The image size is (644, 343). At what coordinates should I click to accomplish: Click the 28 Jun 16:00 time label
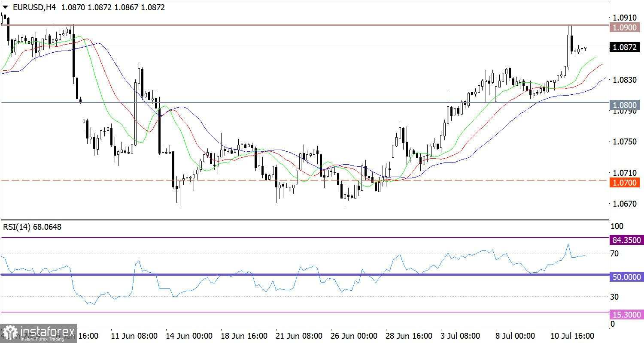tap(409, 335)
